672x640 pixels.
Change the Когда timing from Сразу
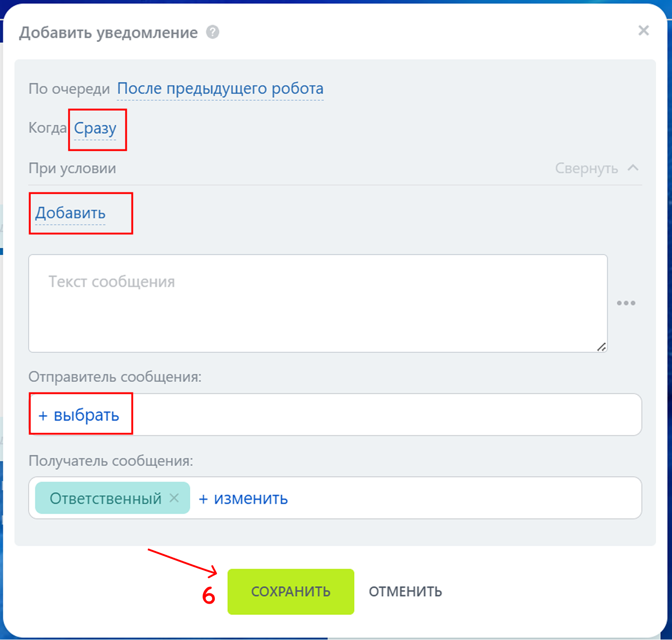(95, 128)
